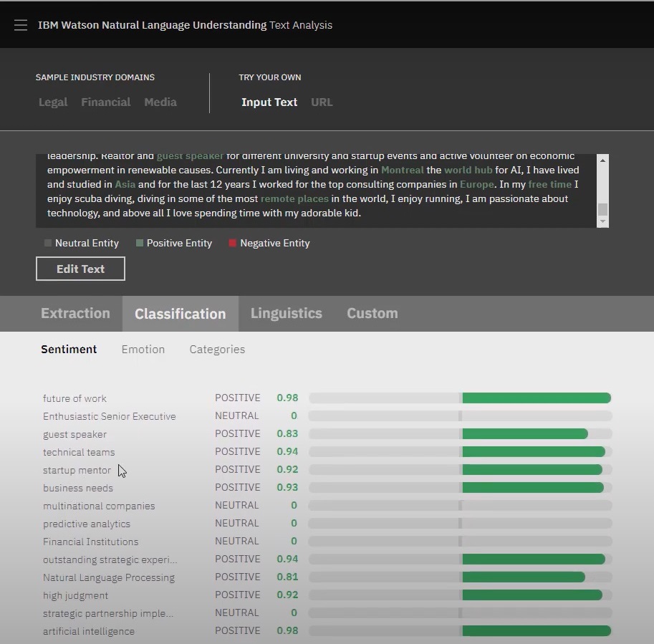Open the Linguistics tab
The width and height of the screenshot is (654, 644).
286,313
